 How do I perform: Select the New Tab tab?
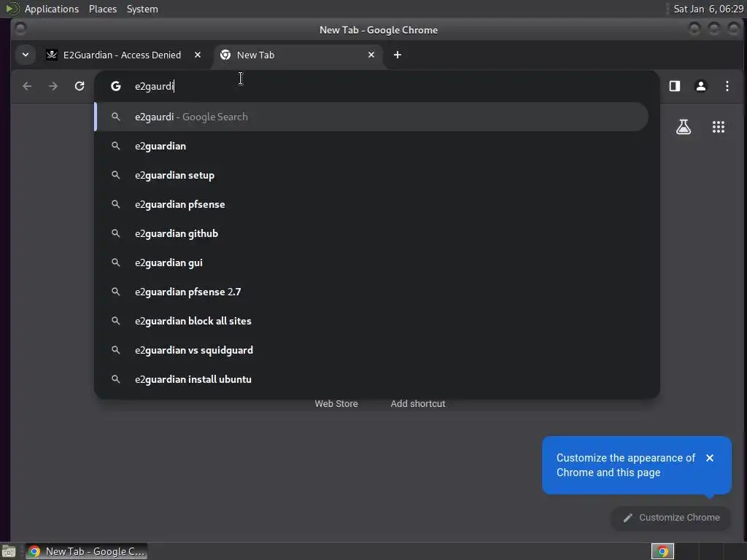click(x=298, y=55)
